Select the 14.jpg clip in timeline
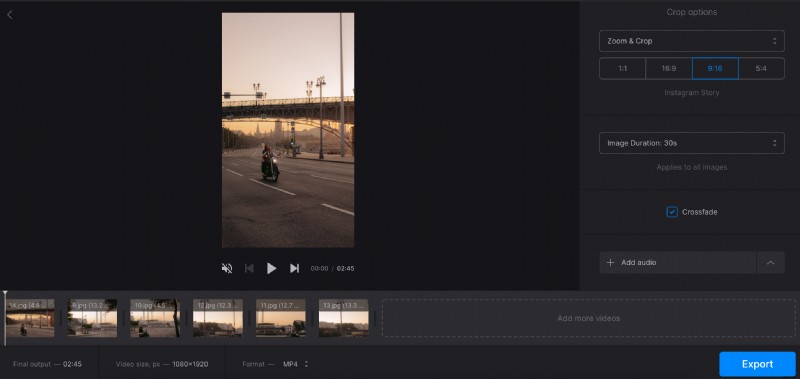The image size is (800, 379). [30, 318]
